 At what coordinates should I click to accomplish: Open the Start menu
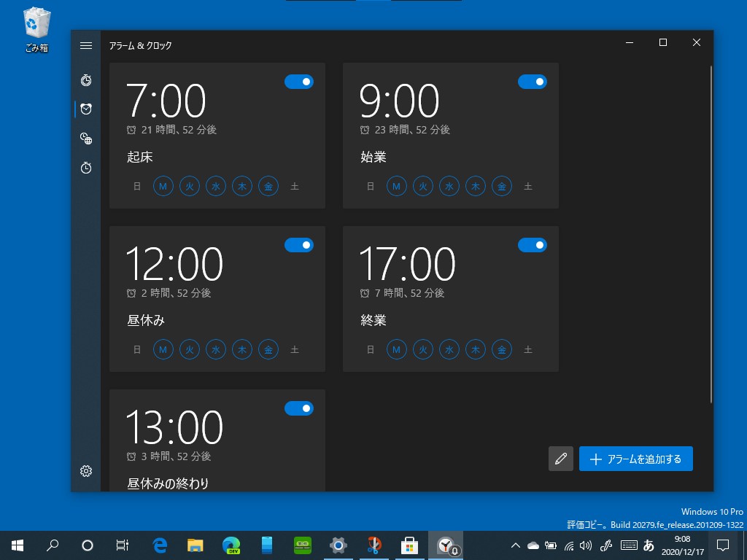coord(16,545)
